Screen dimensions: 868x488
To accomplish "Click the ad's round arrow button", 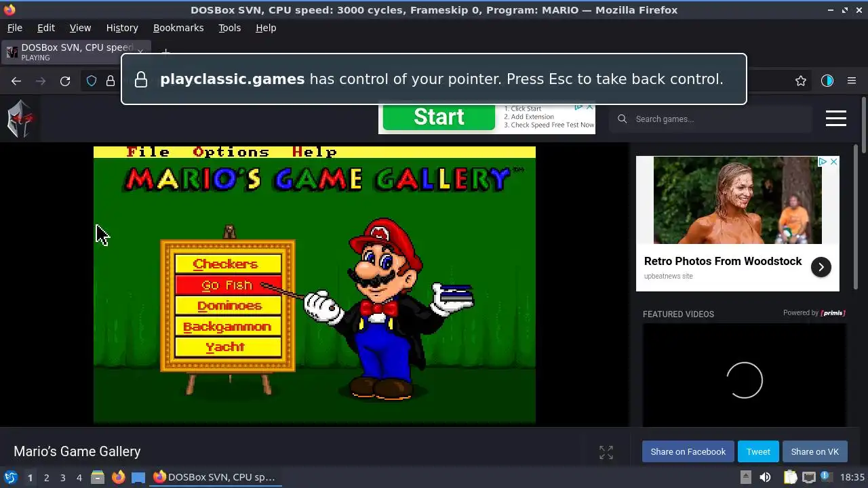I will tap(821, 267).
